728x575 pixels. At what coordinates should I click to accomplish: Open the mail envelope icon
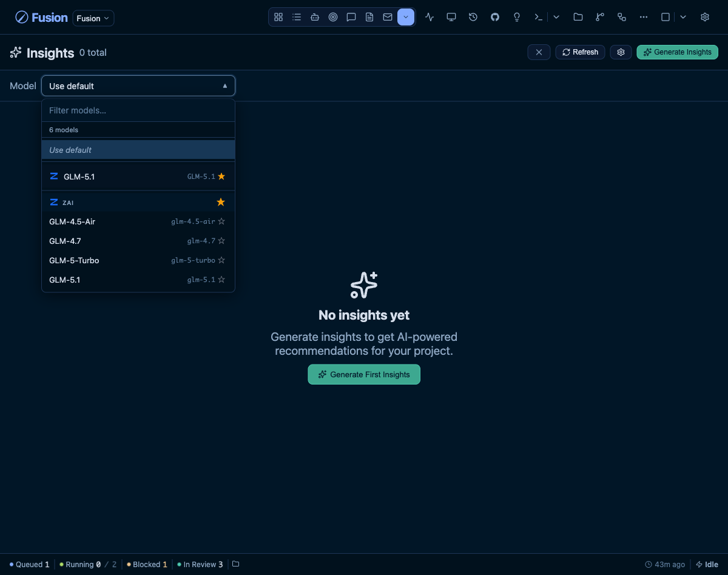(388, 18)
